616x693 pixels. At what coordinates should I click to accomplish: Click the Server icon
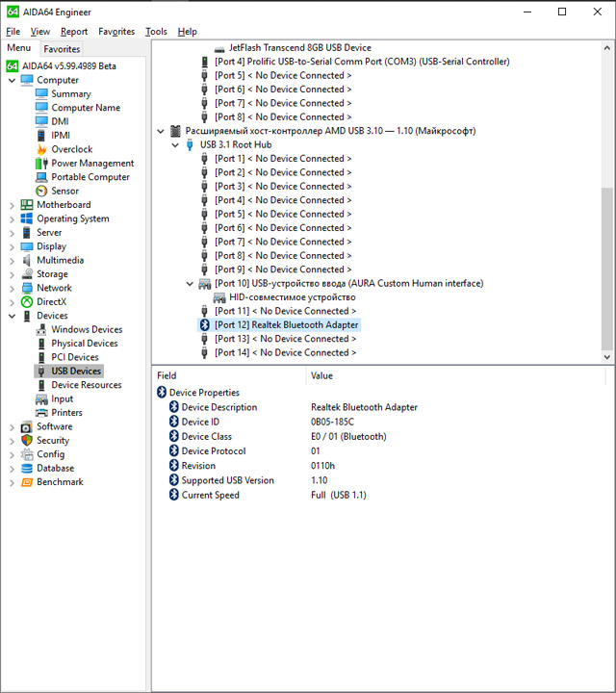(x=27, y=233)
